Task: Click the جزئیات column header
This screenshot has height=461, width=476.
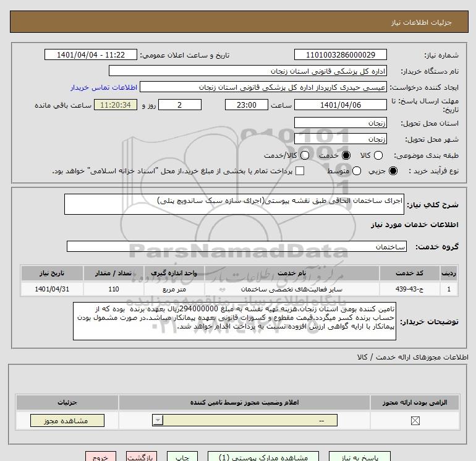Action: [x=67, y=402]
